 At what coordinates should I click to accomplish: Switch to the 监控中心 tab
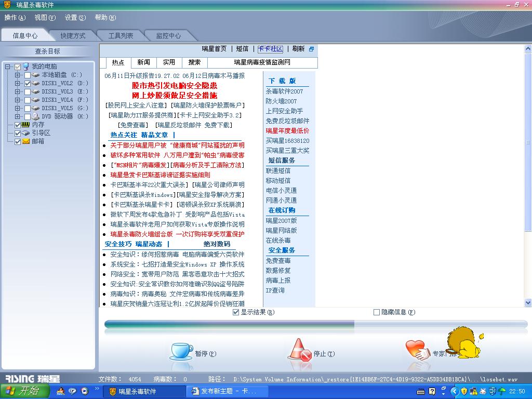coord(169,36)
